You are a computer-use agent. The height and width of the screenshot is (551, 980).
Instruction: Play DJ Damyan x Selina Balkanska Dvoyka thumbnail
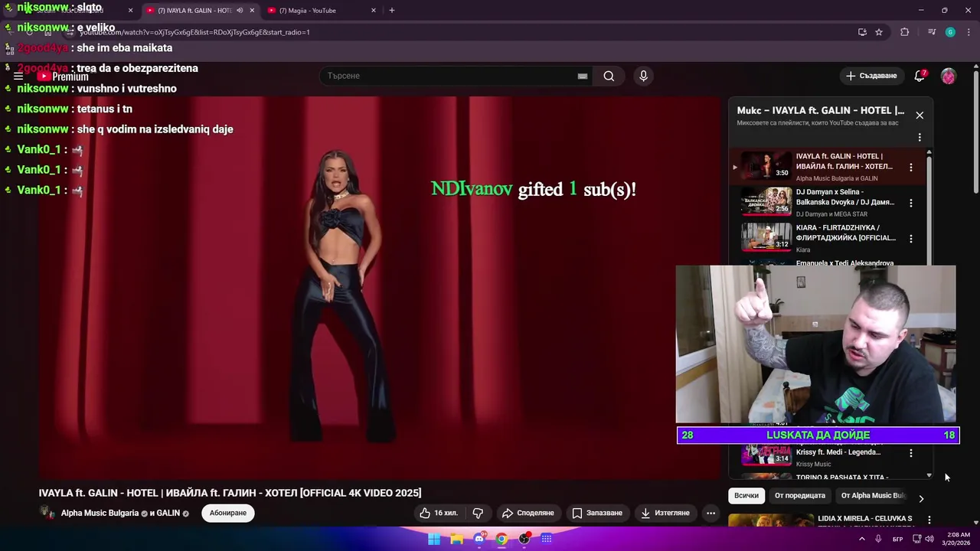[766, 202]
